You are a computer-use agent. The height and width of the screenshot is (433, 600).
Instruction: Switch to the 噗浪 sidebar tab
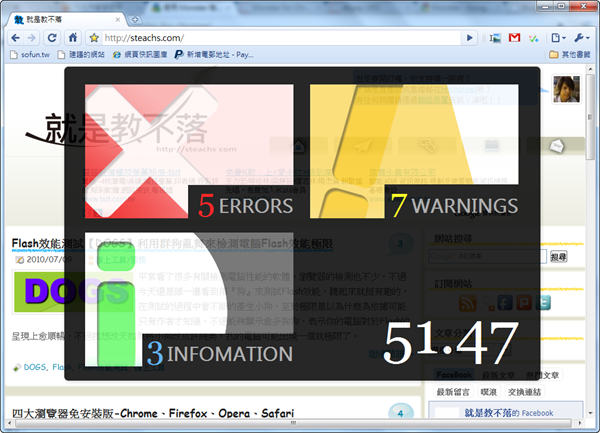[489, 392]
